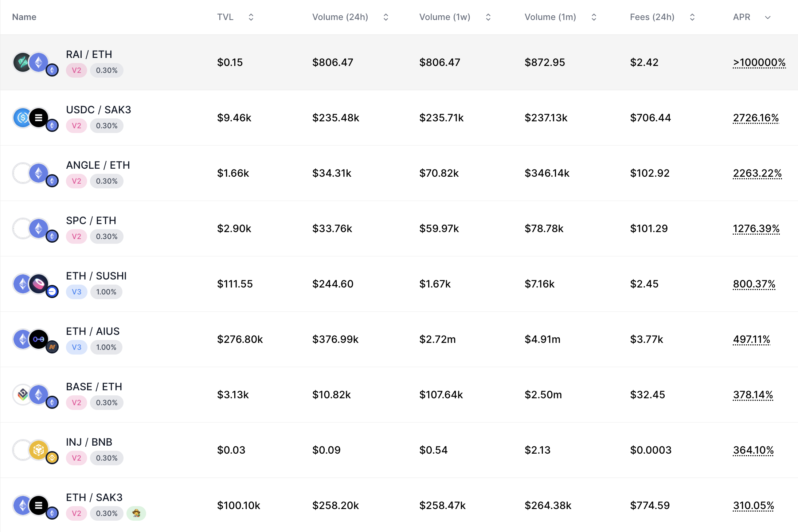Image resolution: width=798 pixels, height=532 pixels.
Task: Sort by Volume (24h) column
Action: click(x=386, y=17)
